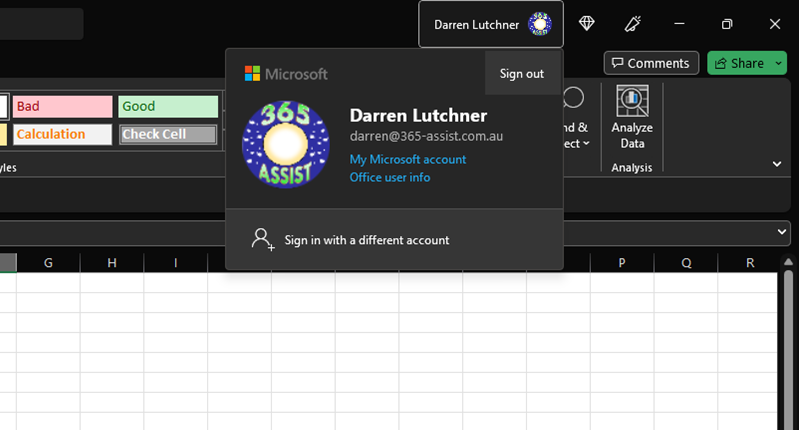
Task: Select column I header
Action: point(176,263)
